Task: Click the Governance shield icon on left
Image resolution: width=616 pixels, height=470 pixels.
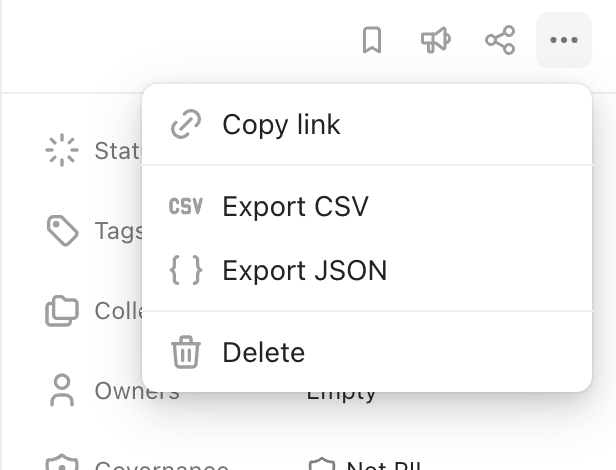Action: 62,462
